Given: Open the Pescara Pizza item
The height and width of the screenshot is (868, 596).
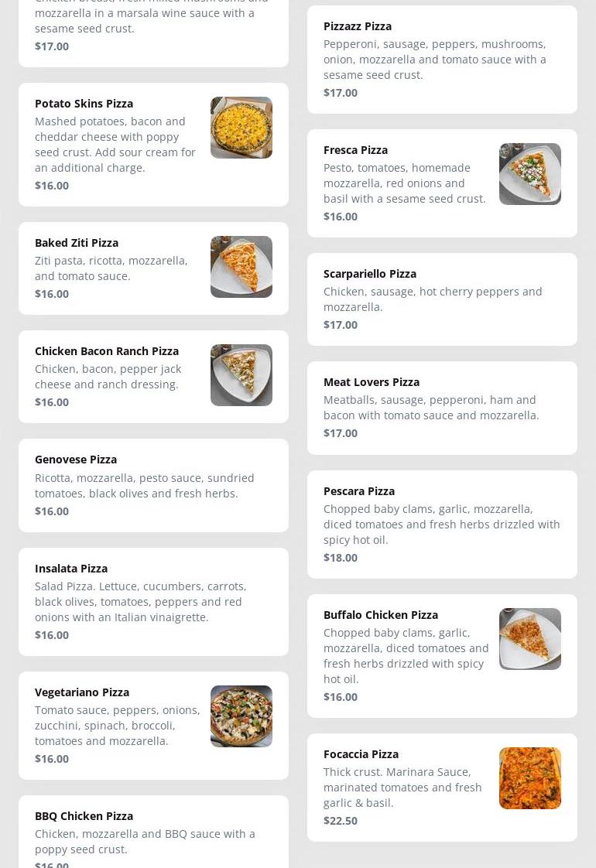Looking at the screenshot, I should click(x=359, y=491).
